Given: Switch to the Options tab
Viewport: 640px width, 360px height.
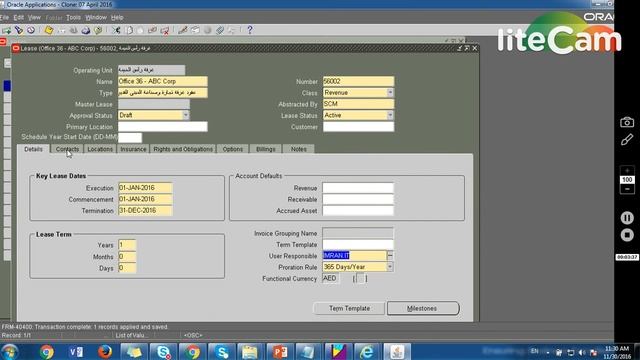Looking at the screenshot, I should point(233,149).
